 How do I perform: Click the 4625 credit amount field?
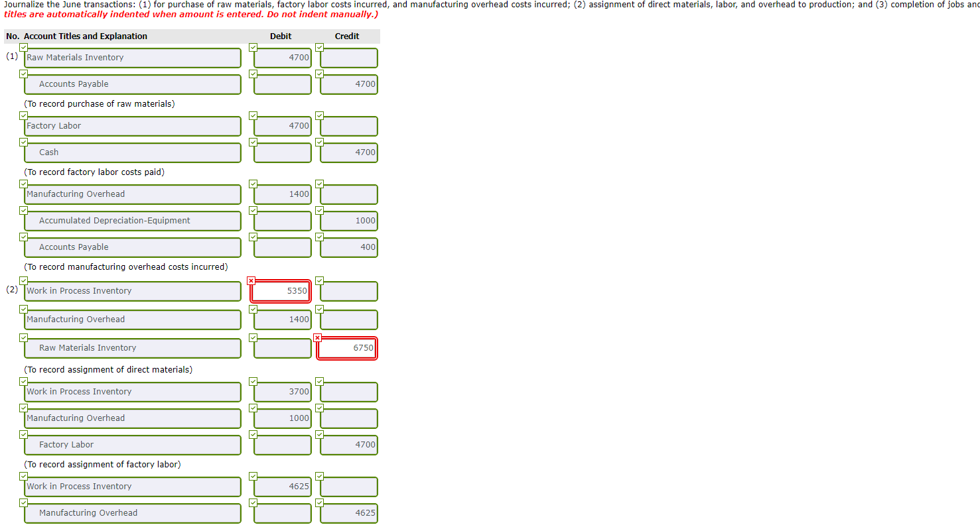(x=349, y=513)
